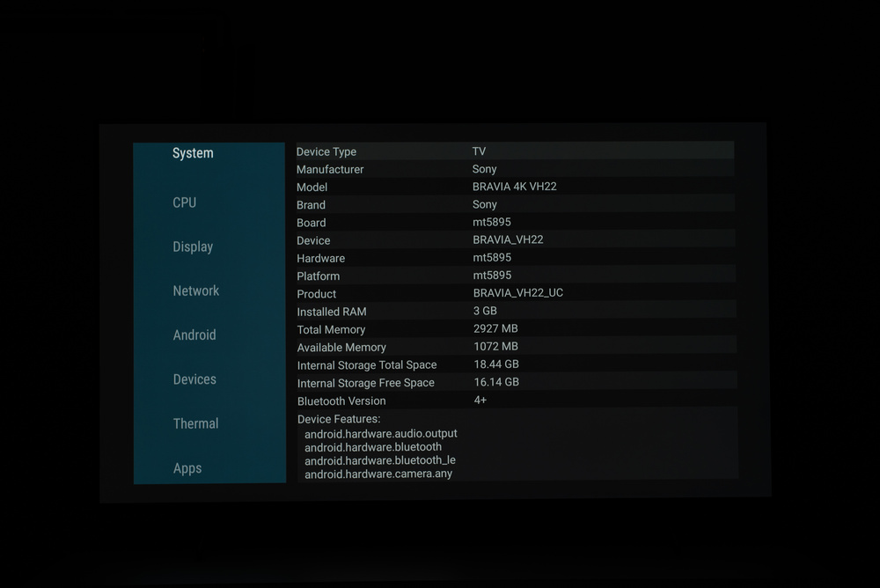Select Internal Storage Total Space row
This screenshot has height=588, width=880.
(x=515, y=364)
